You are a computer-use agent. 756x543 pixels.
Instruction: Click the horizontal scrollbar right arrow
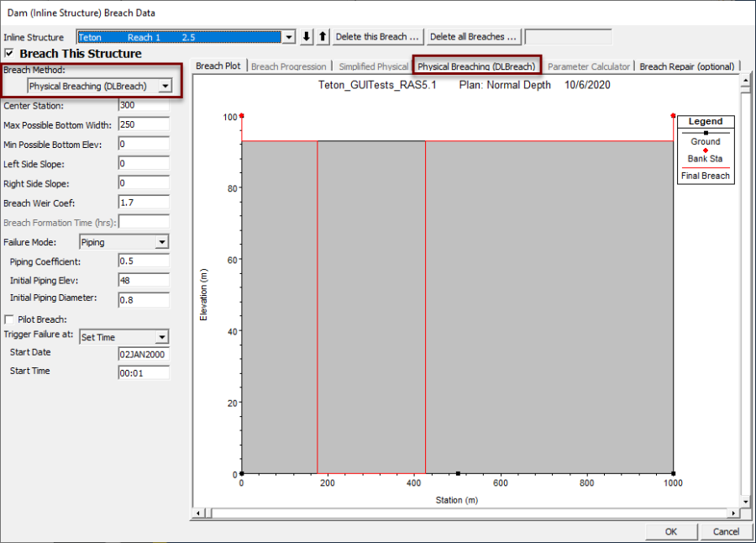coord(733,511)
